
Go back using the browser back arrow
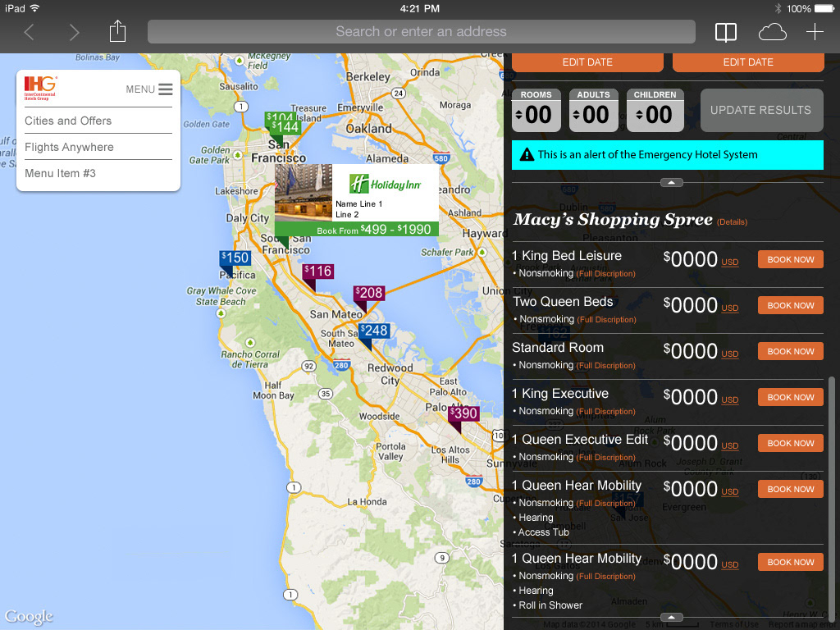click(x=30, y=32)
